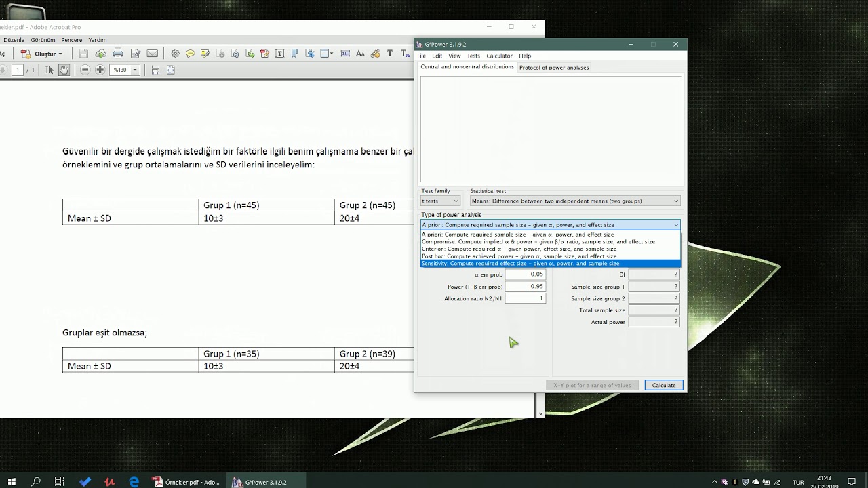This screenshot has height=488, width=868.
Task: Click the page number field
Action: point(18,70)
